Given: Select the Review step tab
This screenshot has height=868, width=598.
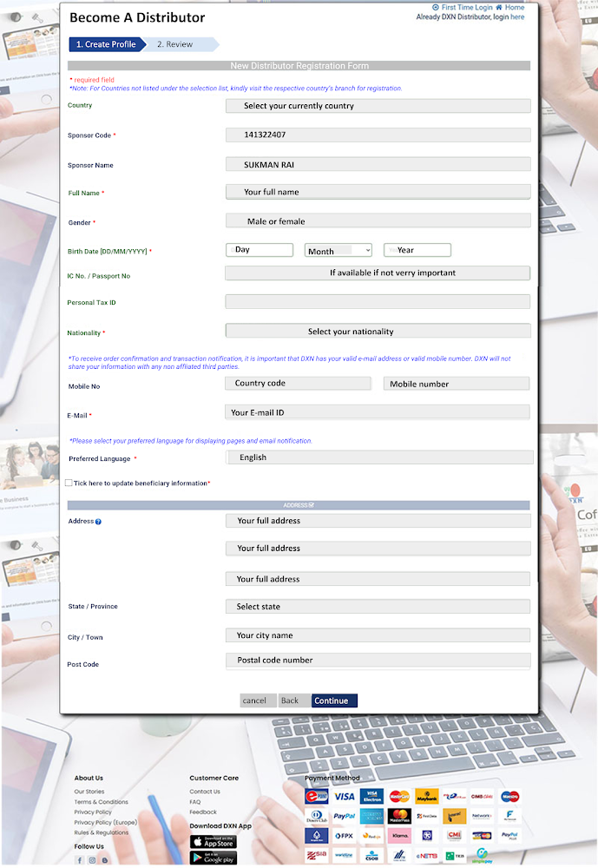Looking at the screenshot, I should [x=181, y=44].
